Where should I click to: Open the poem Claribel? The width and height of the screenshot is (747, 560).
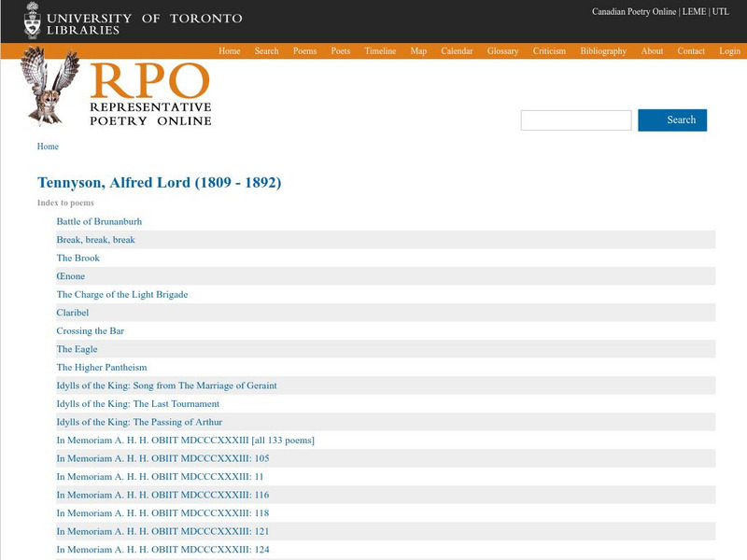coord(73,313)
